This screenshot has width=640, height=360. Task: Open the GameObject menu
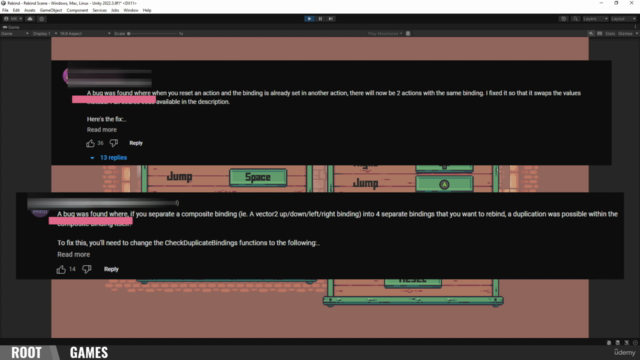point(51,10)
